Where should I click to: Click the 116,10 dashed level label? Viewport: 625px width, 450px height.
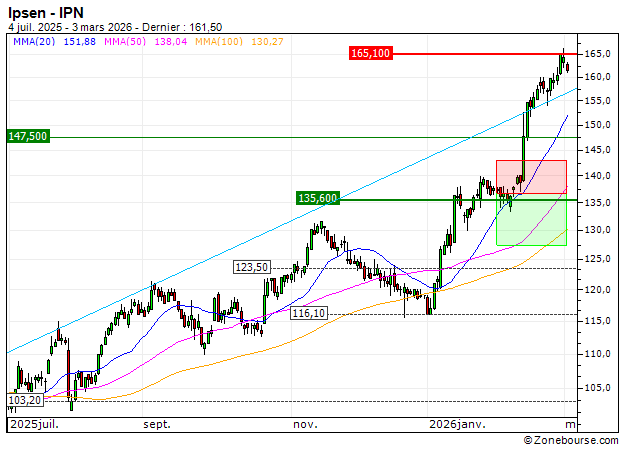click(310, 314)
